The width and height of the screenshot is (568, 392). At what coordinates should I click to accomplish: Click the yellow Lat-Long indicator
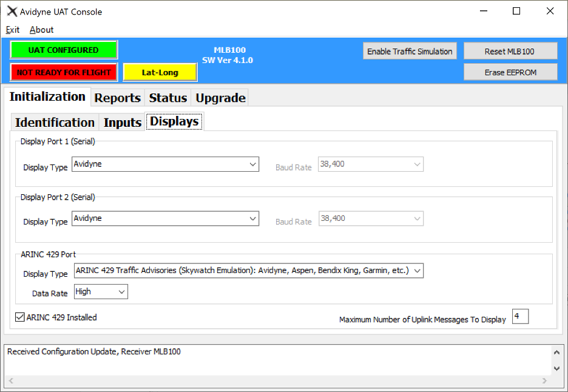tap(160, 72)
